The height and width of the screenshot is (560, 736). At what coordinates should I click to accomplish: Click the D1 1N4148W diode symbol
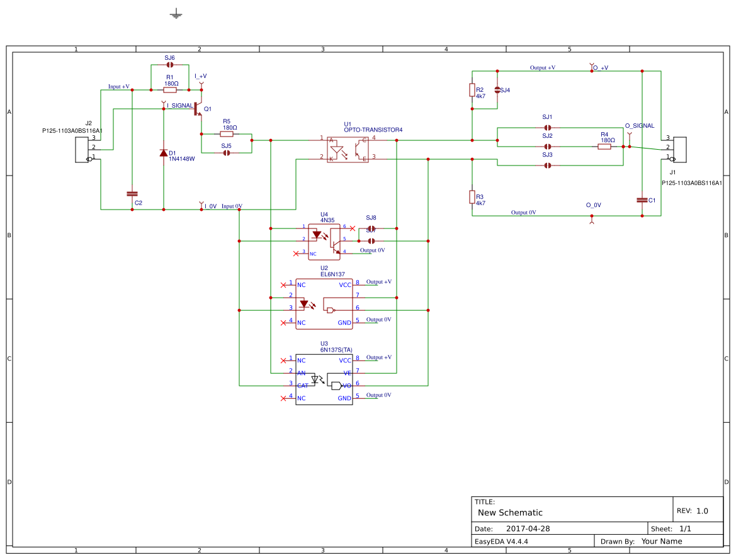coord(163,153)
